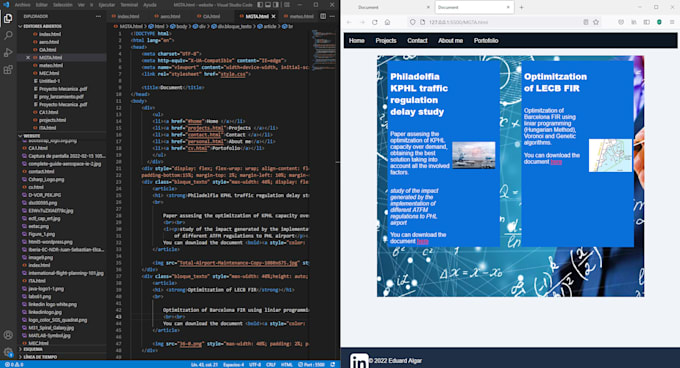Open the Explorer view in VS Code activity bar
This screenshot has height=368, width=680.
(8, 18)
